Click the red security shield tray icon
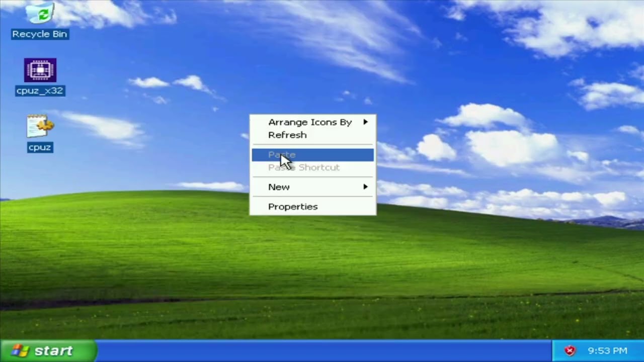Screen dimensions: 644x362 click(x=570, y=351)
